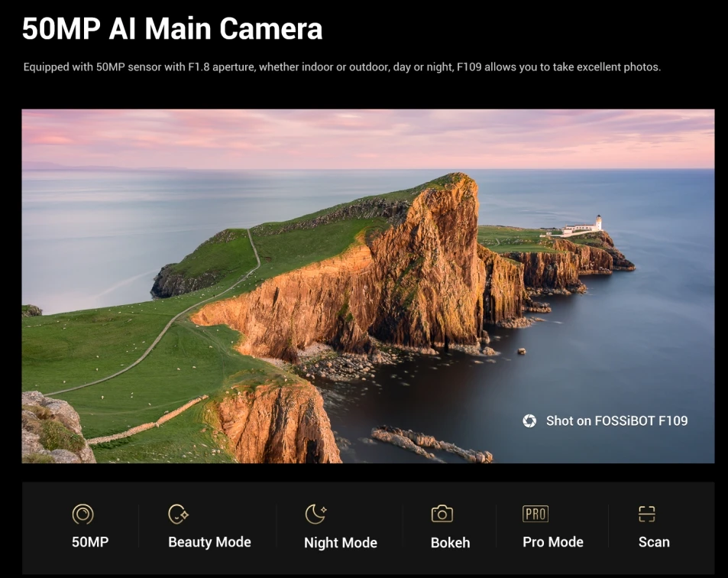The width and height of the screenshot is (728, 578).
Task: Click the 50MP label
Action: [90, 542]
